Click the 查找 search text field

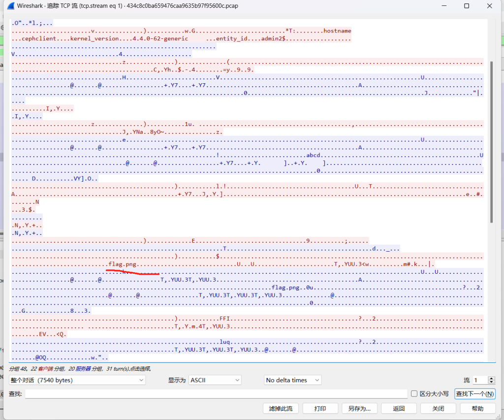(x=217, y=394)
